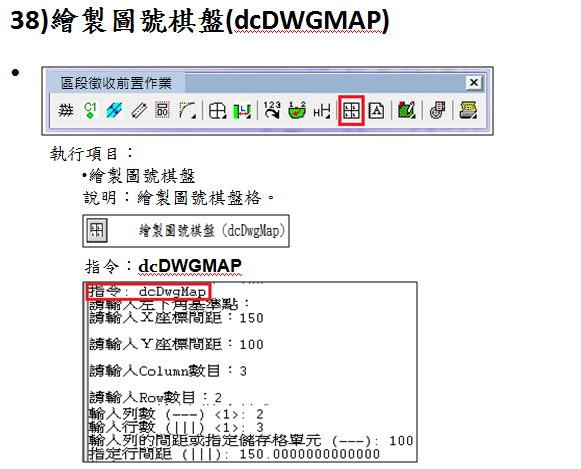Click the scroll report icon
This screenshot has width=581, height=469.
point(437,110)
